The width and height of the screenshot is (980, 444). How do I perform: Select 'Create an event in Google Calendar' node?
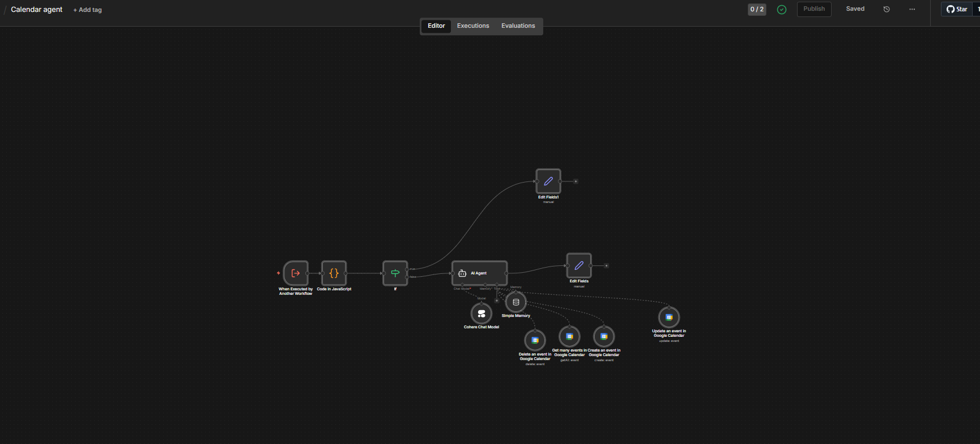pyautogui.click(x=604, y=336)
